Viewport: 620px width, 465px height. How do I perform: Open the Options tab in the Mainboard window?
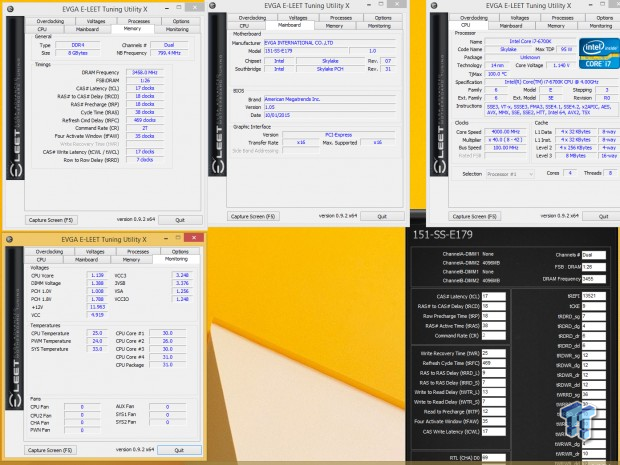point(383,18)
